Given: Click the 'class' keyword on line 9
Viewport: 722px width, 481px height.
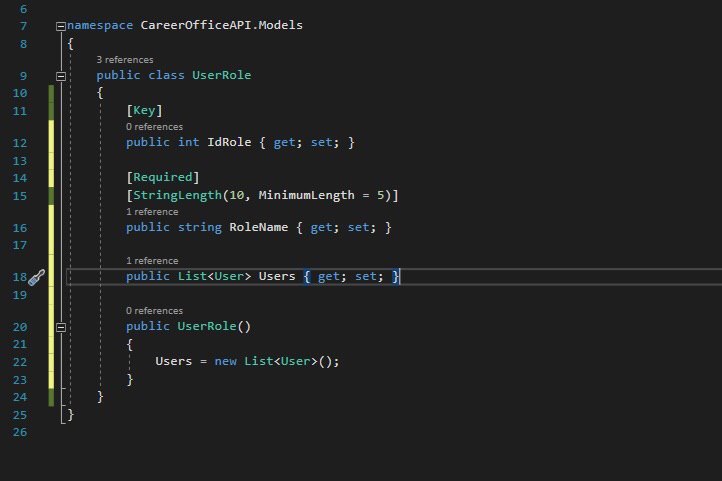Looking at the screenshot, I should tap(166, 75).
